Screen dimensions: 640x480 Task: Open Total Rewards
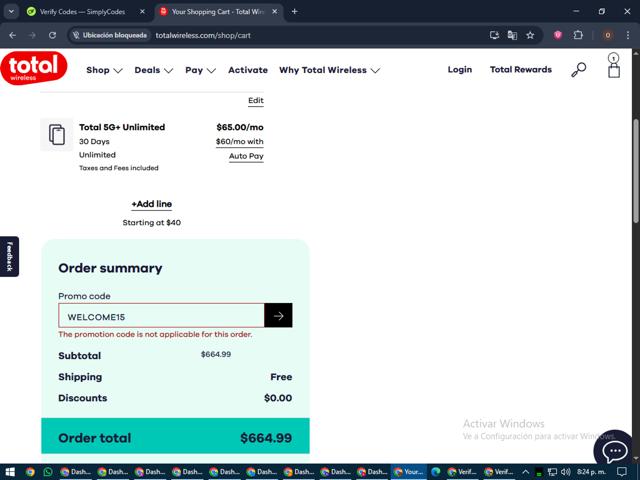(521, 70)
